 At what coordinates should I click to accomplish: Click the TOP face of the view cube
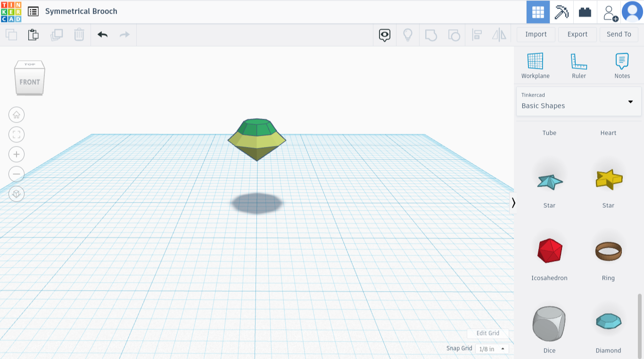click(x=30, y=65)
